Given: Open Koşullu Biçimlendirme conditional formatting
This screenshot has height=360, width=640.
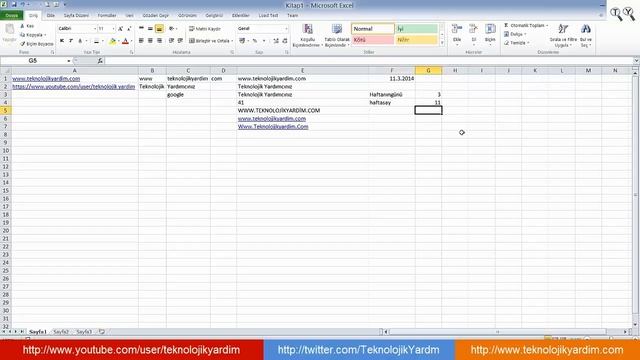Looking at the screenshot, I should tap(307, 35).
